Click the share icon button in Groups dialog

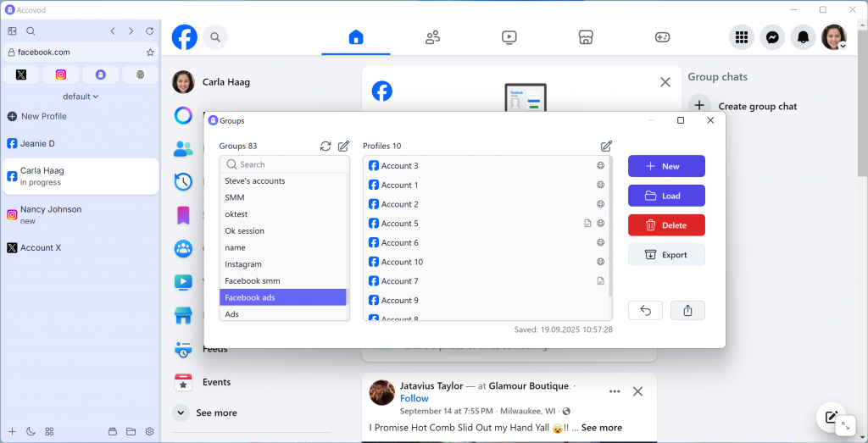[687, 311]
